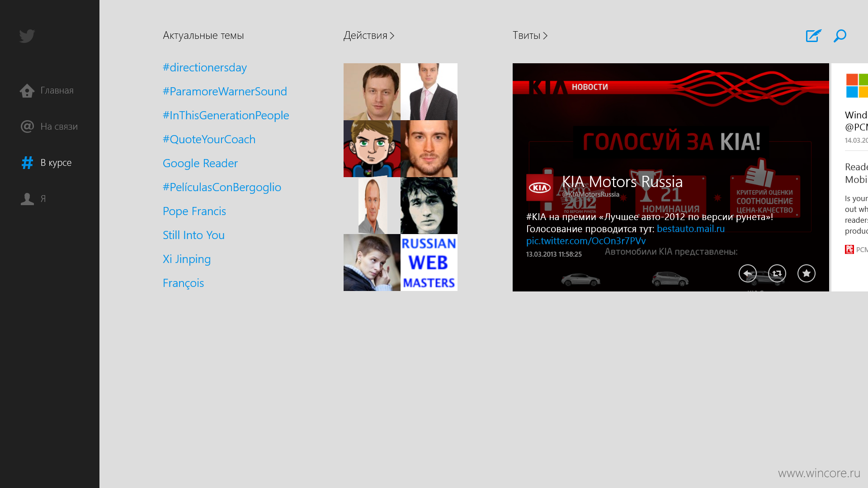
Task: Click the Twitter bird logo
Action: coord(27,36)
